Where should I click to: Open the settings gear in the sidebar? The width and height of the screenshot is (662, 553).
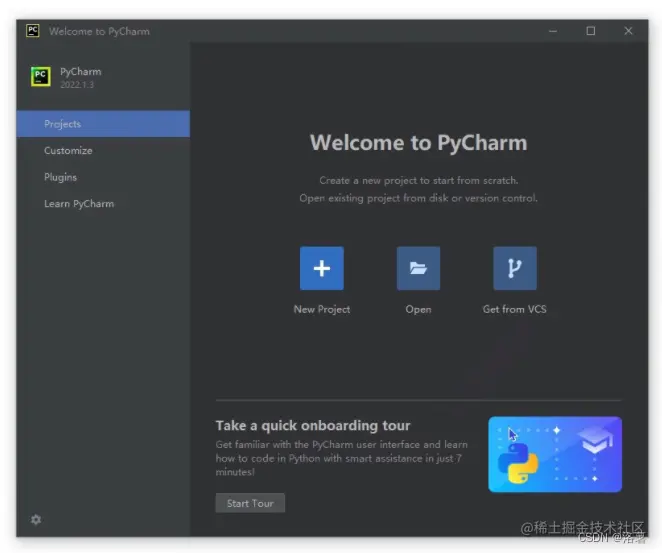[36, 519]
